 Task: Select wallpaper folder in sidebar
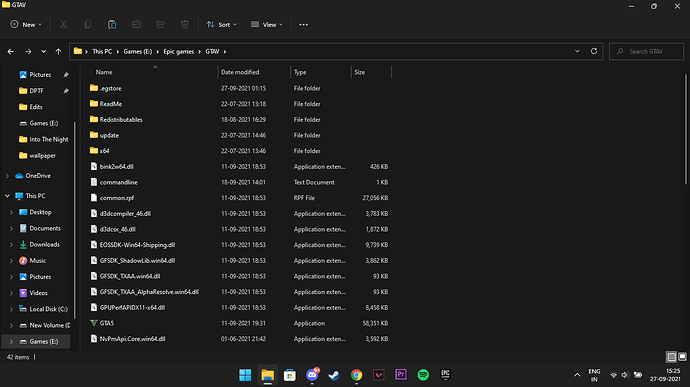coord(38,155)
